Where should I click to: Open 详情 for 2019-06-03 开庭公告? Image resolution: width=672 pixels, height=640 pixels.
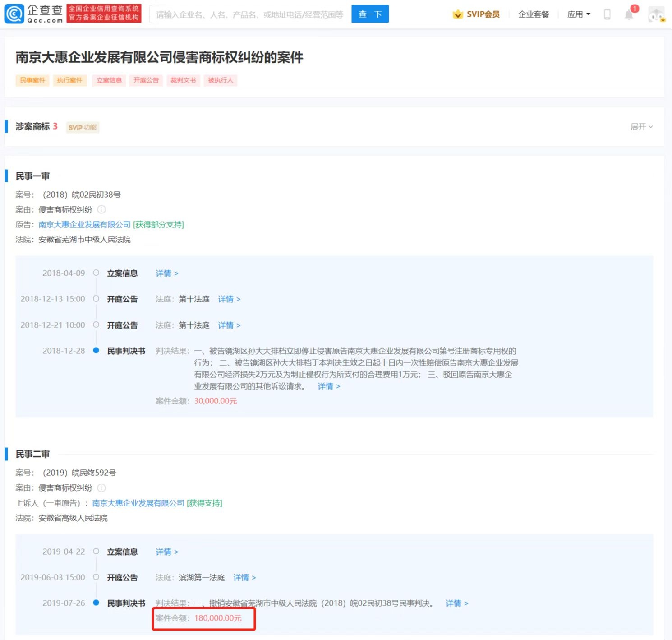click(244, 578)
